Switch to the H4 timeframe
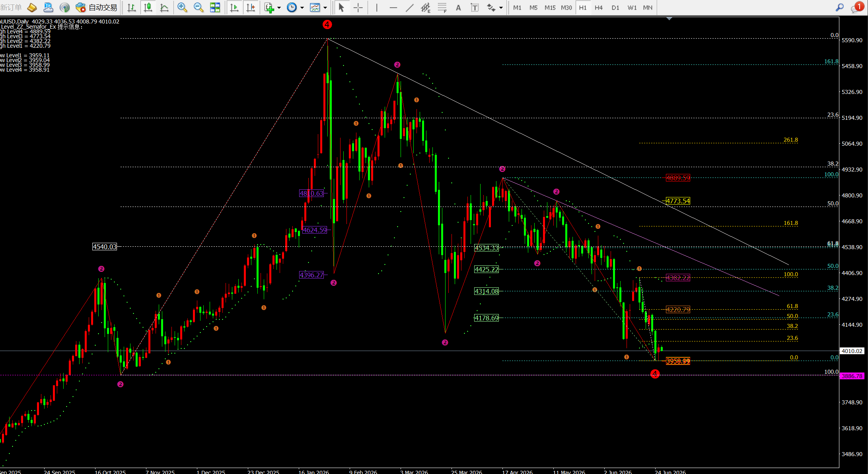Screen dimensions: 868x474 [599, 8]
